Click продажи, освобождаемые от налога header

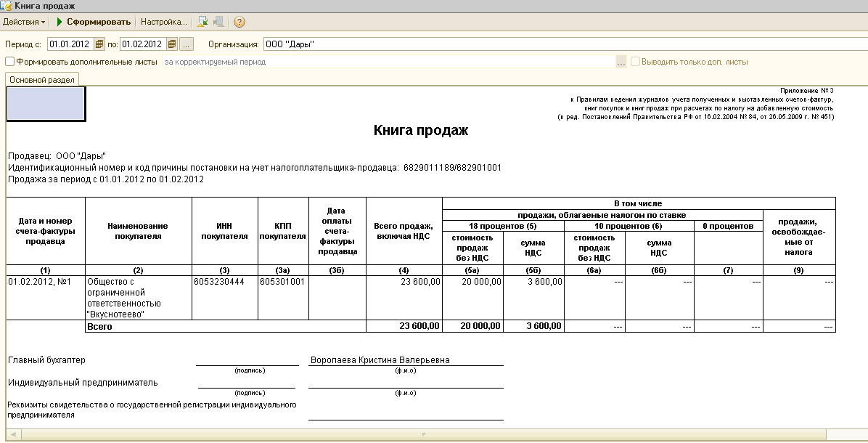(799, 237)
